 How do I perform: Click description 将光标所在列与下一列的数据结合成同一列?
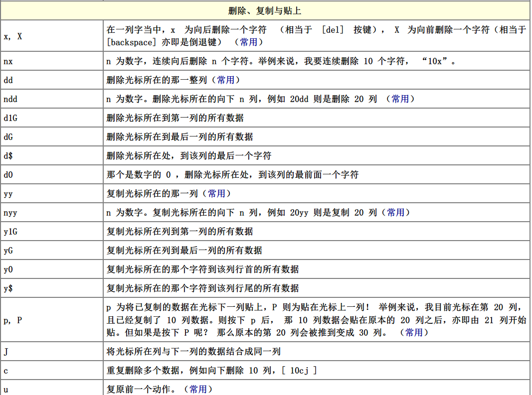pyautogui.click(x=193, y=351)
